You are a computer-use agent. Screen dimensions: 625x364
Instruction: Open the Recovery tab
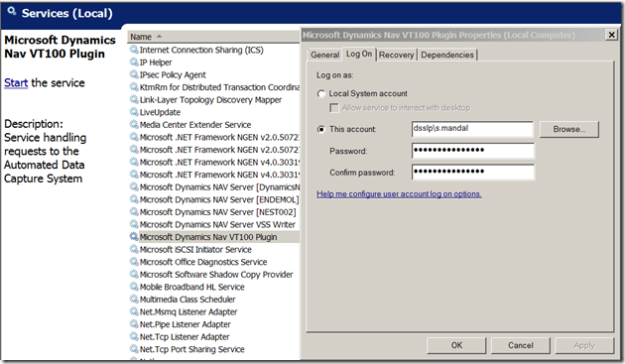click(396, 55)
